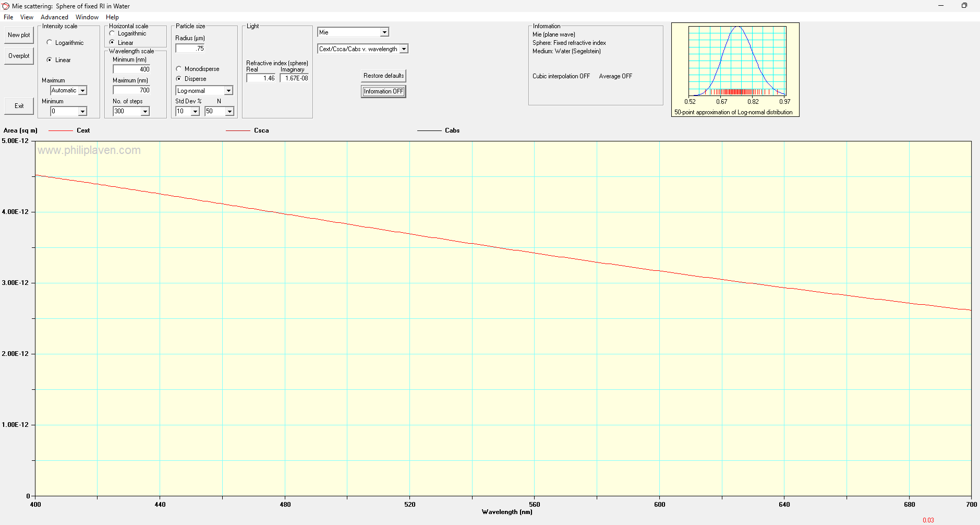
Task: Open the Mie calculation method dropdown
Action: pos(384,32)
